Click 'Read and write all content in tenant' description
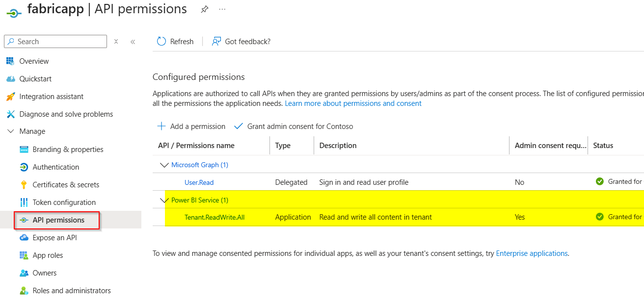 376,217
